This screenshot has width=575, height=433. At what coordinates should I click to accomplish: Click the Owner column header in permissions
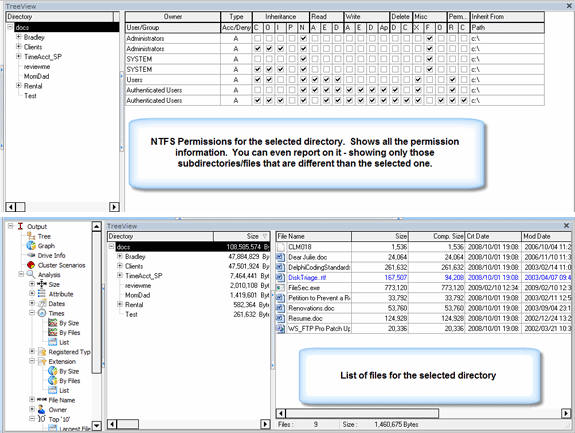pos(173,17)
